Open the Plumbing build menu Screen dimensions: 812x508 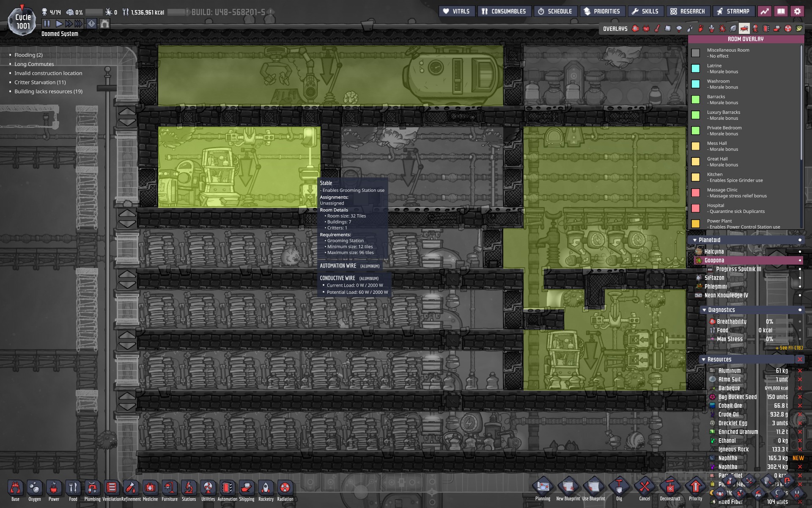click(x=92, y=488)
